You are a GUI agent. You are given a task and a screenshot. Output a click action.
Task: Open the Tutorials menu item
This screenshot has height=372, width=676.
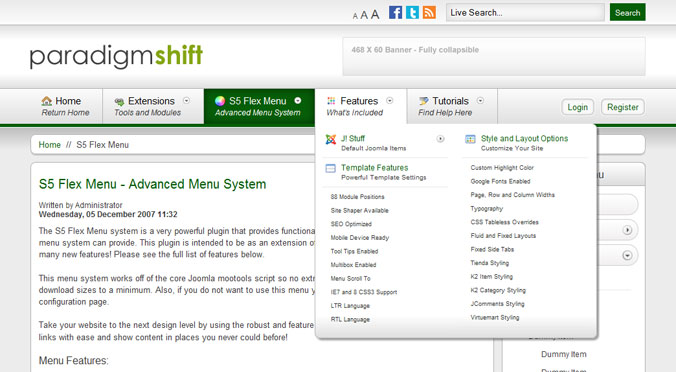452,106
